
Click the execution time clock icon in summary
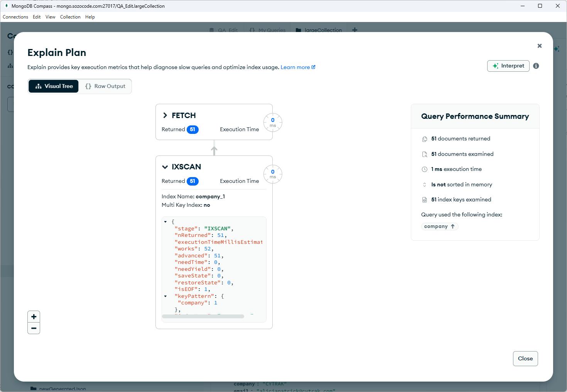[425, 169]
